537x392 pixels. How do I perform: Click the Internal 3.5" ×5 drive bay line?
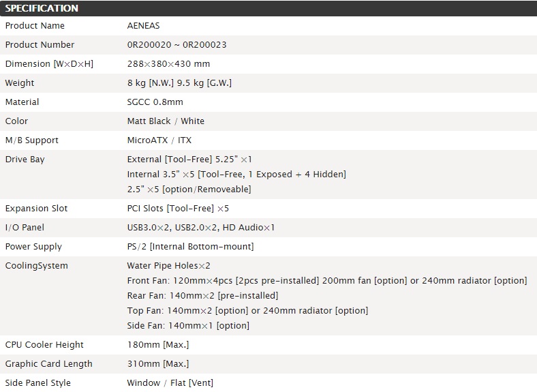point(236,175)
